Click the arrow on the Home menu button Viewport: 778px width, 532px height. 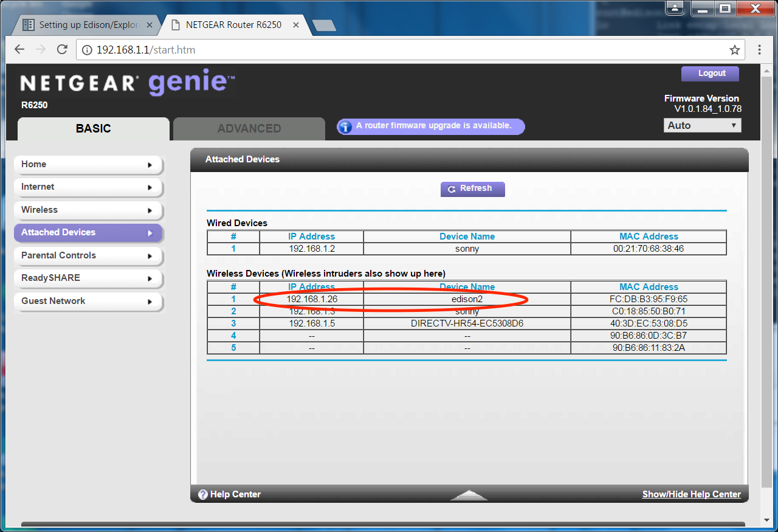coord(150,165)
